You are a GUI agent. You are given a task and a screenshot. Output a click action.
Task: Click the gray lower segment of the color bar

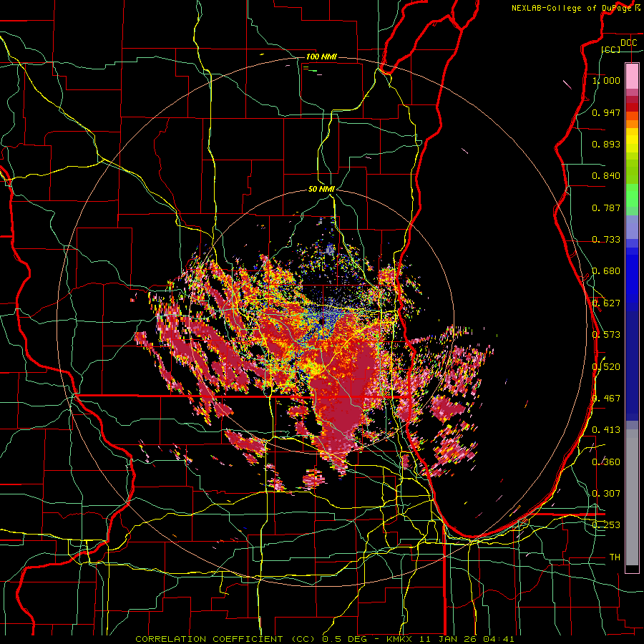(x=632, y=497)
